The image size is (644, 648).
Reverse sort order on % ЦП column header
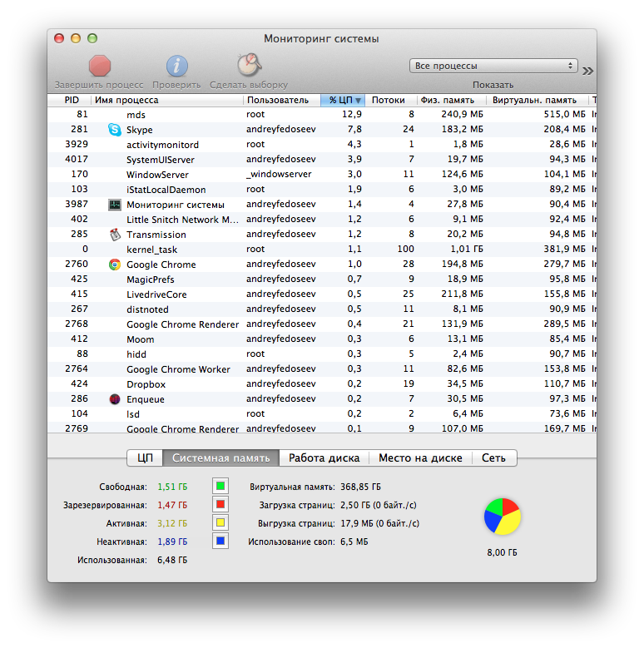(x=343, y=100)
